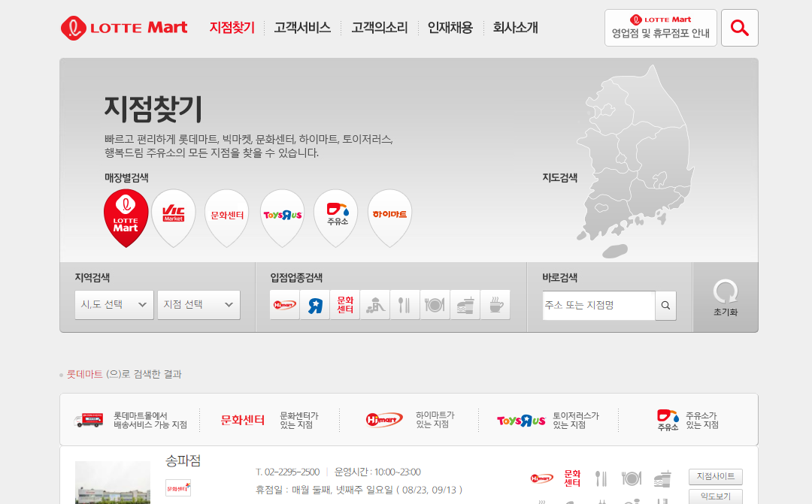Click the 문화센터 legend logo
This screenshot has width=812, height=504.
pyautogui.click(x=242, y=420)
